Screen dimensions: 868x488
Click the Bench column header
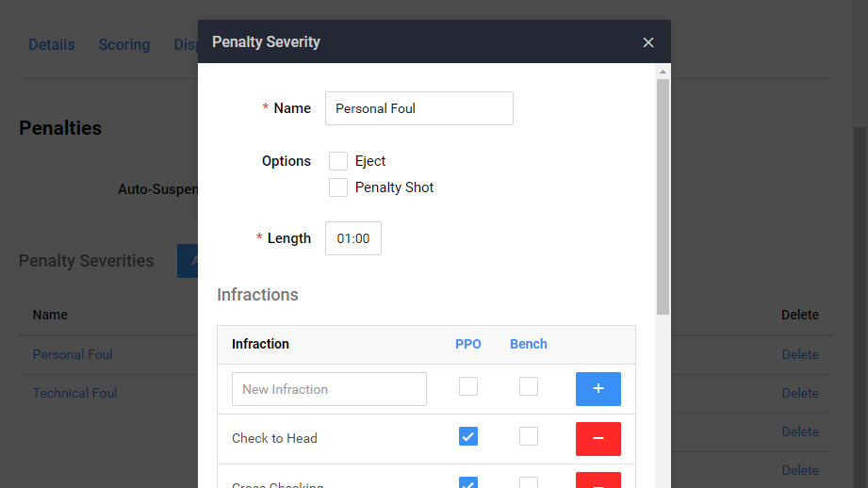pos(529,344)
